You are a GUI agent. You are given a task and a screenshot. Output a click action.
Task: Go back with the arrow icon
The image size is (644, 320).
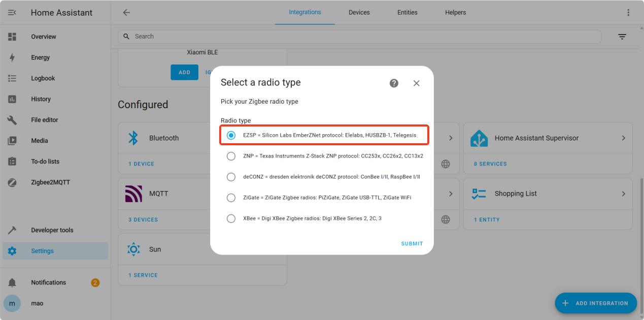126,12
